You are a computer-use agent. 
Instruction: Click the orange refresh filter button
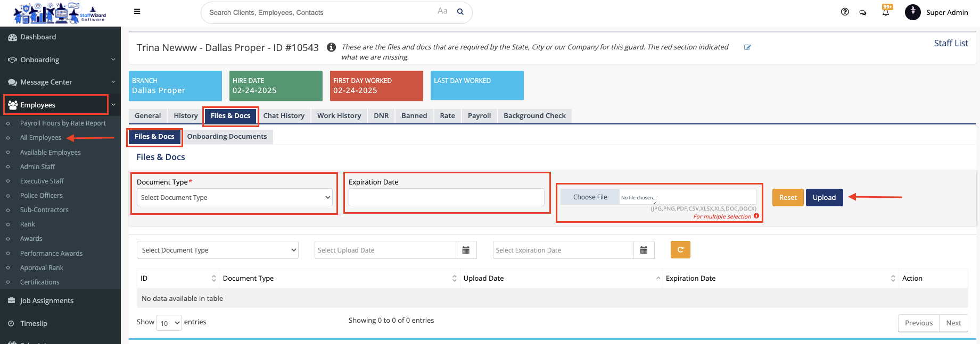tap(680, 250)
